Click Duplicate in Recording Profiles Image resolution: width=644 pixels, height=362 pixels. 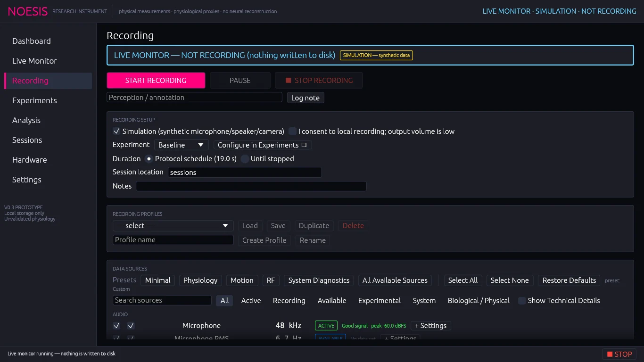314,226
